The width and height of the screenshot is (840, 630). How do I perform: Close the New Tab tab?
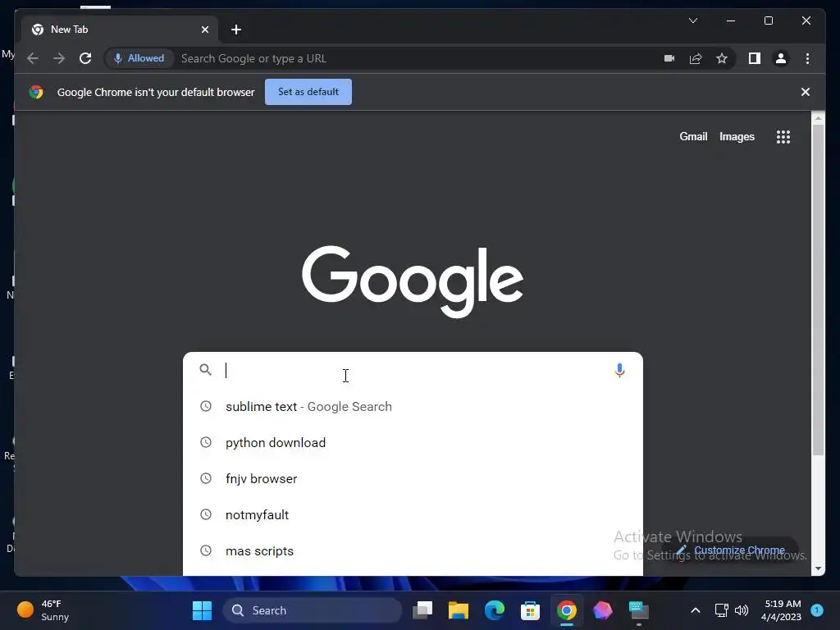(x=204, y=30)
